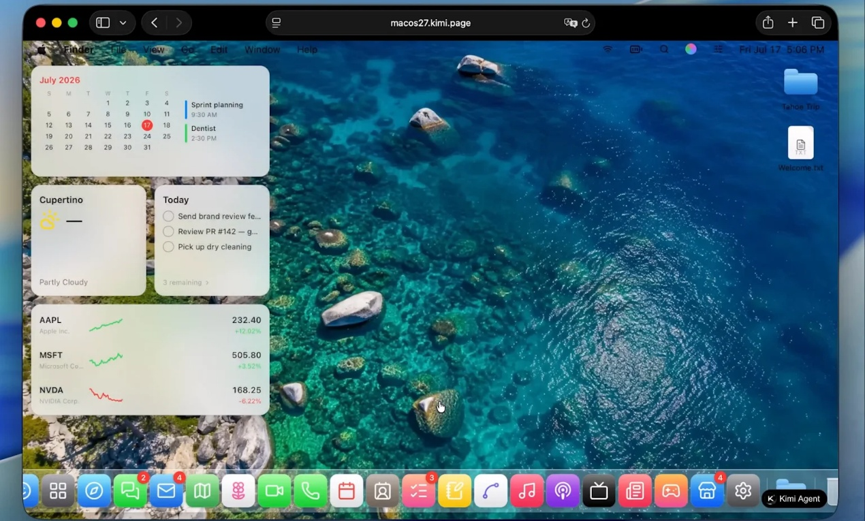The height and width of the screenshot is (521, 865).
Task: Open the Help menu
Action: point(307,49)
